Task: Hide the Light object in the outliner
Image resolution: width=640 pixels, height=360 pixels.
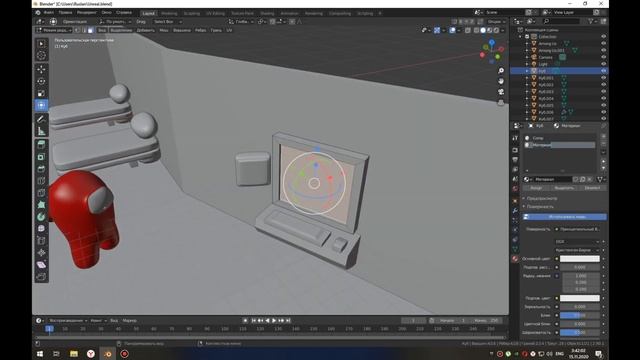Action: click(603, 64)
